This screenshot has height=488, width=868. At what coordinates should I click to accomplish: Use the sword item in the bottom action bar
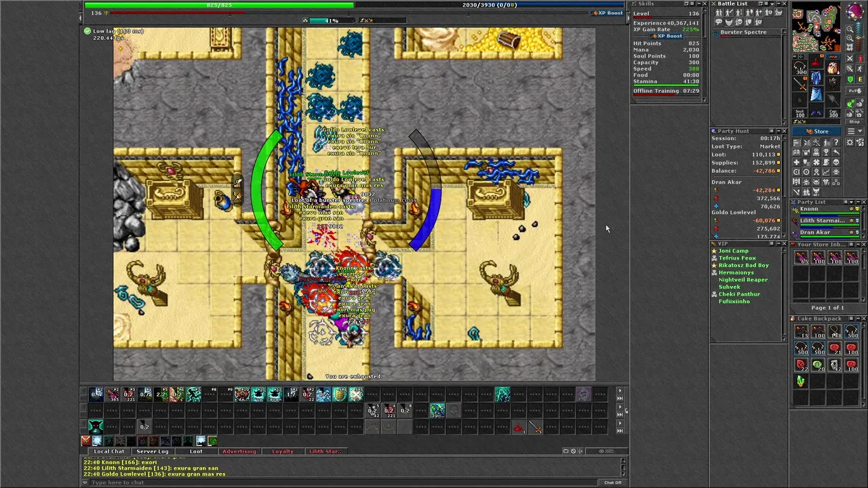click(535, 428)
